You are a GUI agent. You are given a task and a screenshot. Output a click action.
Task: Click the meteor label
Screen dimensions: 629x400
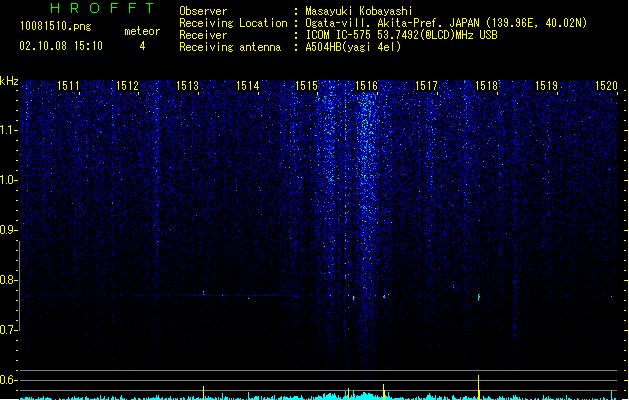(x=142, y=31)
